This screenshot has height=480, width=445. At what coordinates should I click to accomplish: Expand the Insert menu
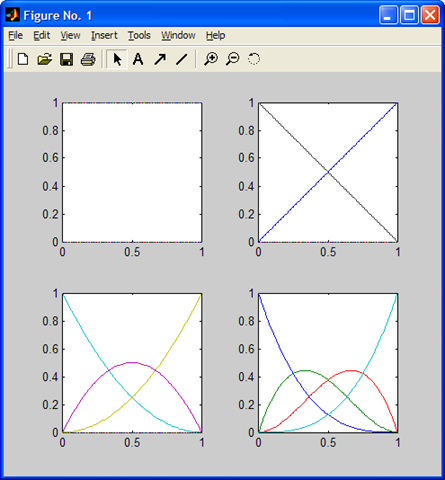point(104,35)
